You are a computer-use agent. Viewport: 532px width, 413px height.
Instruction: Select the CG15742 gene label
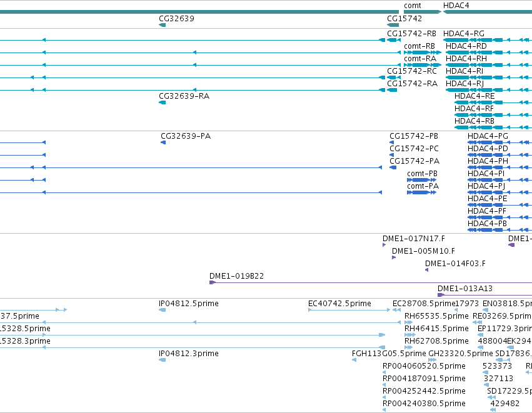coord(404,19)
